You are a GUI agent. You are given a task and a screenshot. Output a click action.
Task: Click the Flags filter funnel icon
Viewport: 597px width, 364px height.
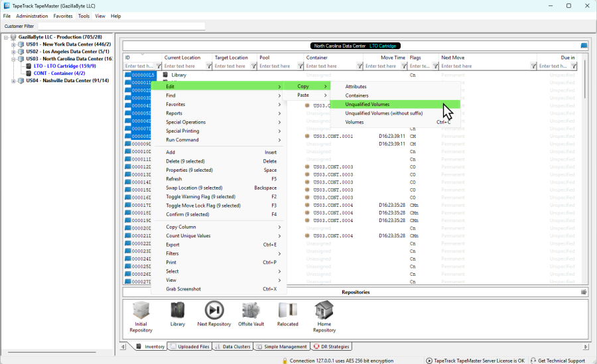pos(436,66)
